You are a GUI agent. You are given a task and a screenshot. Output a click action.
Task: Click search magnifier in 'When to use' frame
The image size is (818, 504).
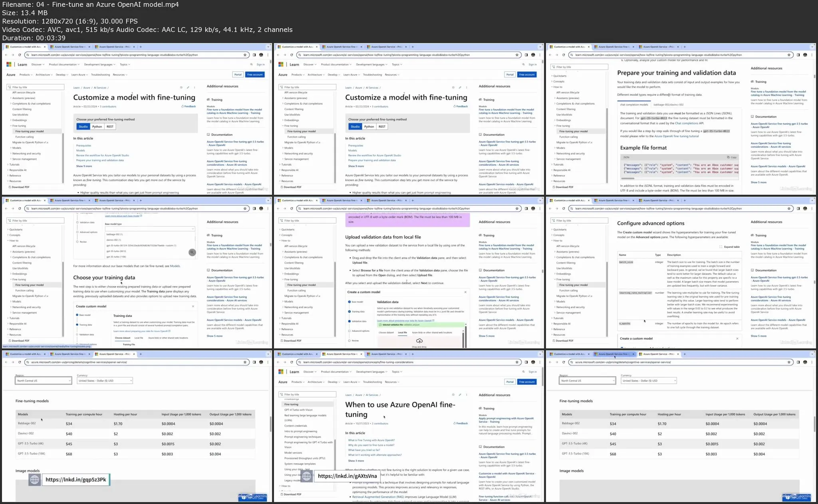click(x=523, y=372)
